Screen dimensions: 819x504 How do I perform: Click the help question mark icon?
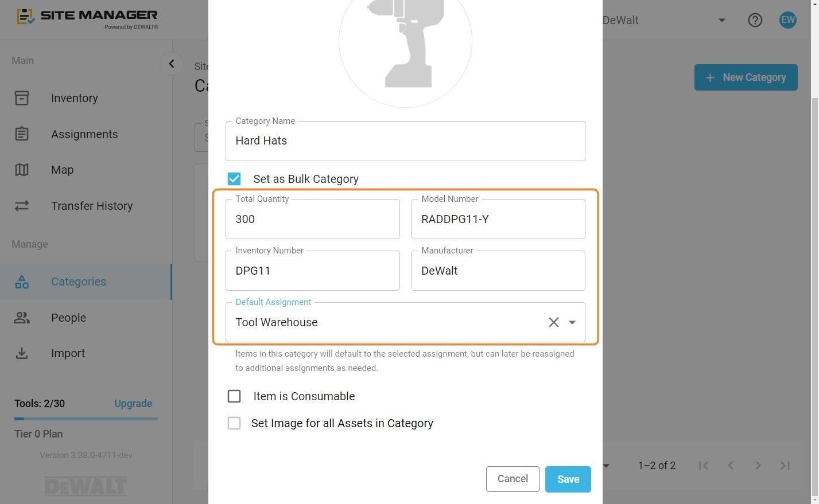click(755, 20)
